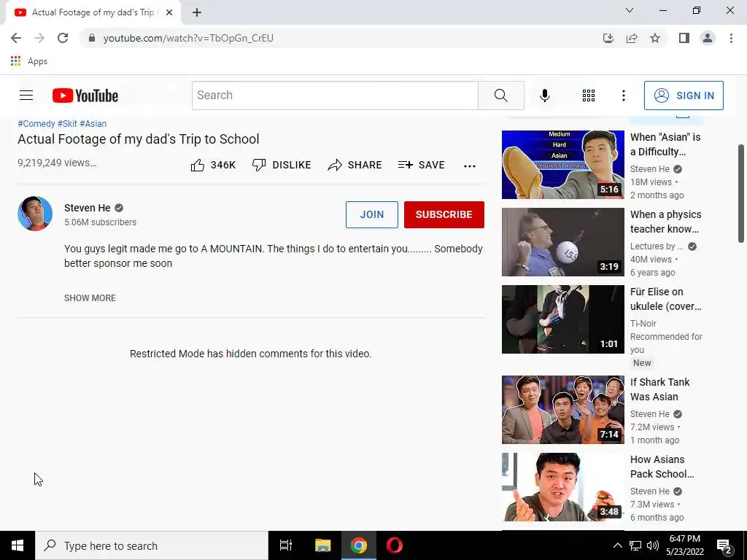The image size is (747, 560).
Task: View site info via the lock icon
Action: pos(92,38)
